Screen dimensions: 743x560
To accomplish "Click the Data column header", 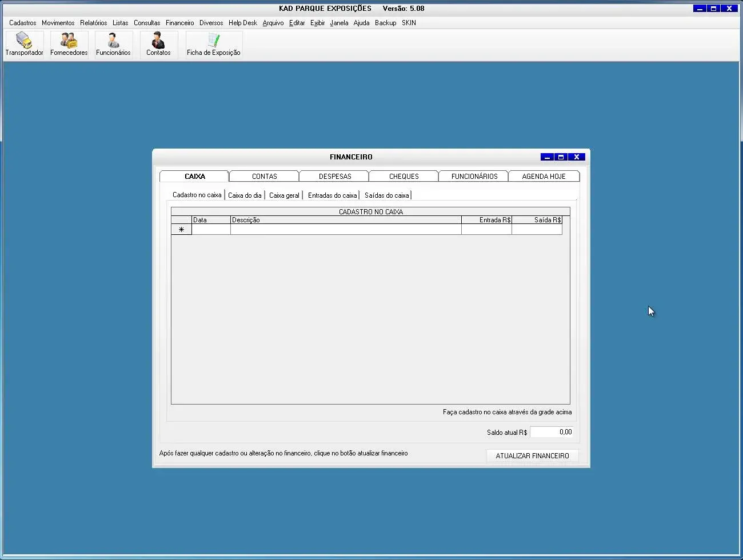I will [211, 219].
